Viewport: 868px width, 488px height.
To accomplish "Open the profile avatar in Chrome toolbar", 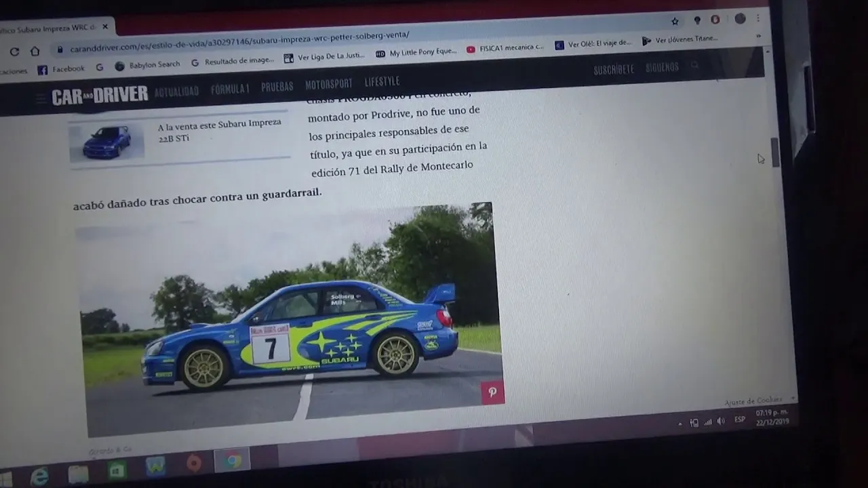I will tap(740, 19).
